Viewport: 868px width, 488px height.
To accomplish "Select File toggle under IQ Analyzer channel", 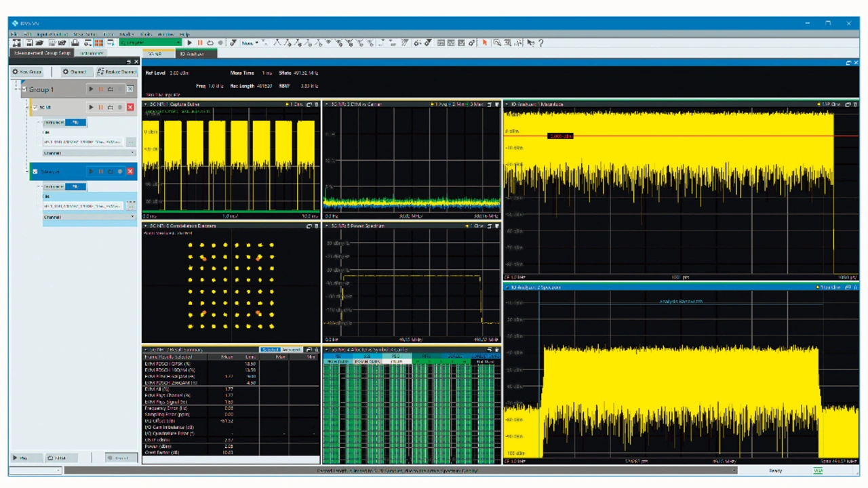I will [75, 186].
